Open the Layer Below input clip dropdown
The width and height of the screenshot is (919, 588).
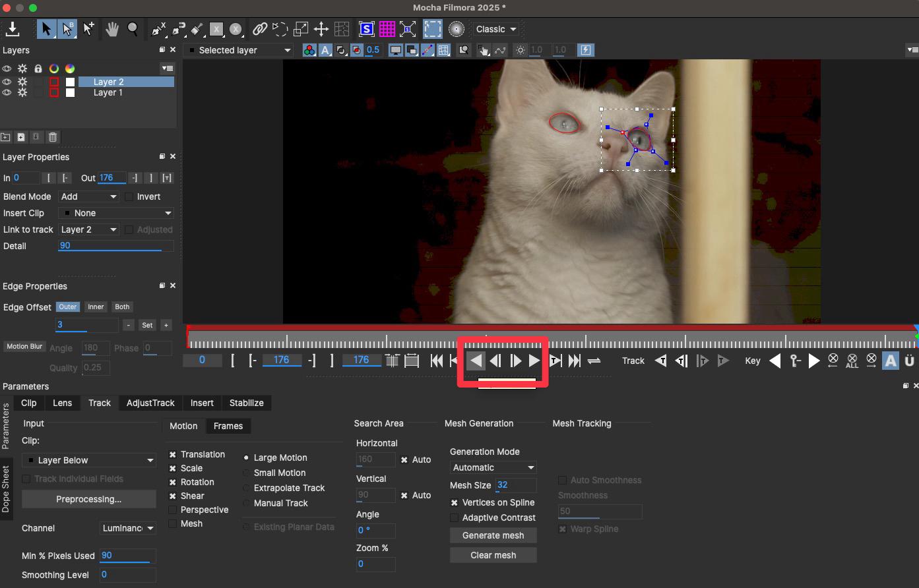tap(89, 461)
